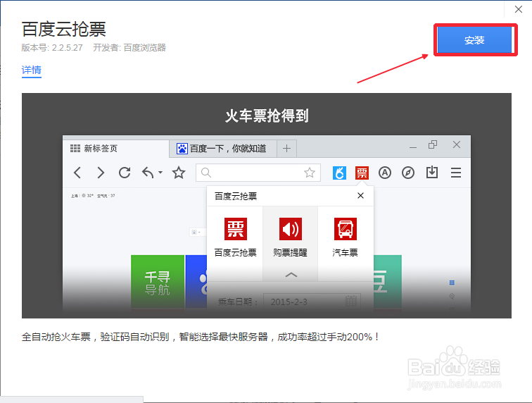The image size is (532, 403).
Task: Click the star inside the address bar
Action: tap(310, 173)
